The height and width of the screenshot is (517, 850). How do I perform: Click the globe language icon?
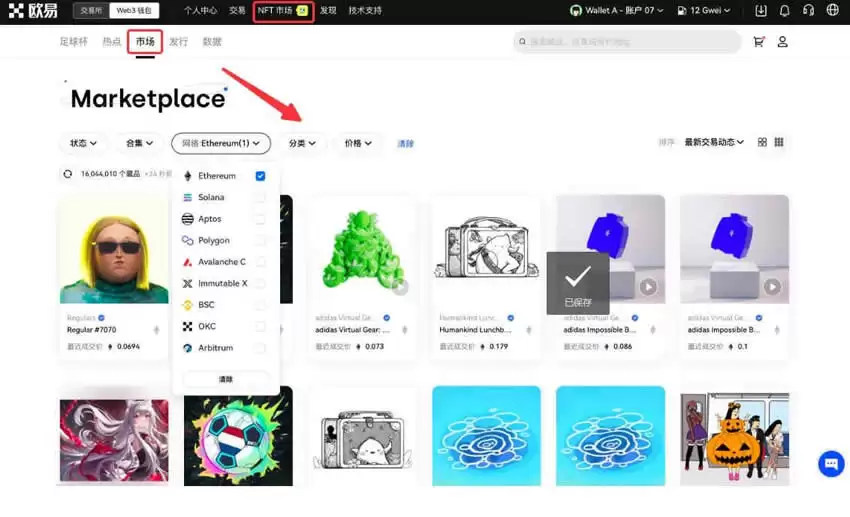click(833, 11)
